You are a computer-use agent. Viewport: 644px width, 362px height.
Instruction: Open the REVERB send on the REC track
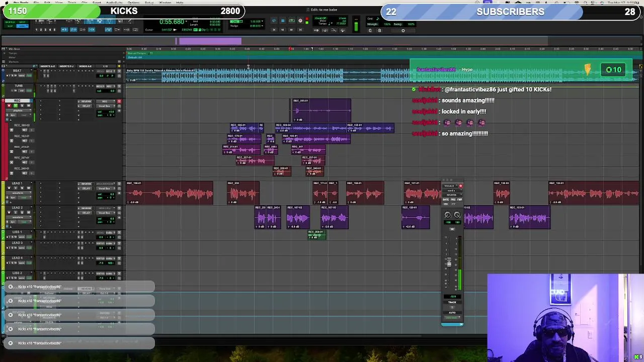pos(86,102)
